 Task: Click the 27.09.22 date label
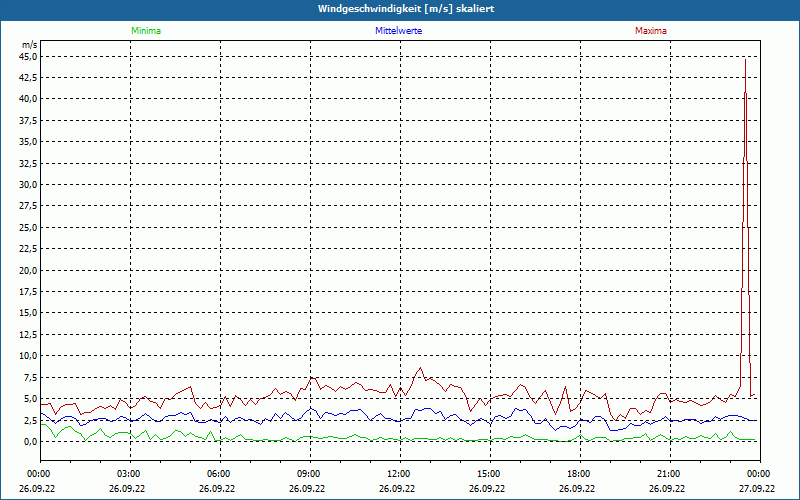pyautogui.click(x=757, y=488)
